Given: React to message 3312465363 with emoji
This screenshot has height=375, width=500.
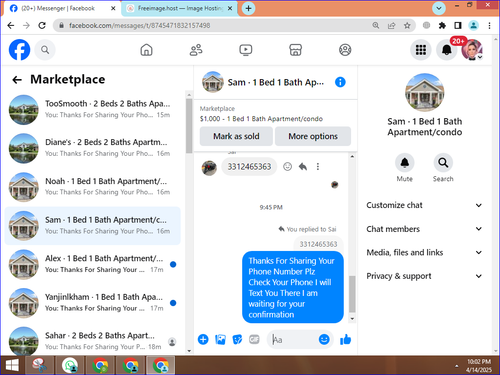Looking at the screenshot, I should click(287, 166).
